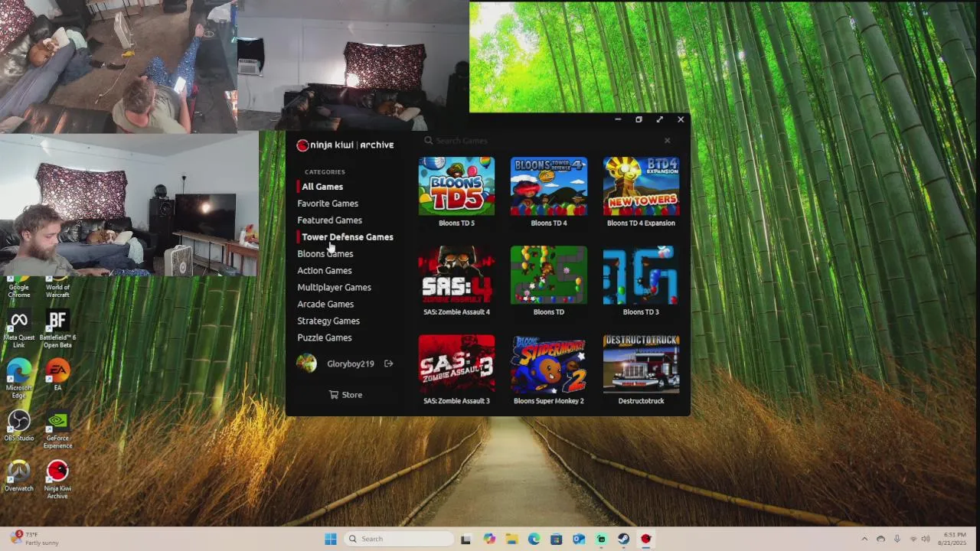Open GeForce Experience desktop shortcut
Image resolution: width=980 pixels, height=551 pixels.
click(57, 429)
